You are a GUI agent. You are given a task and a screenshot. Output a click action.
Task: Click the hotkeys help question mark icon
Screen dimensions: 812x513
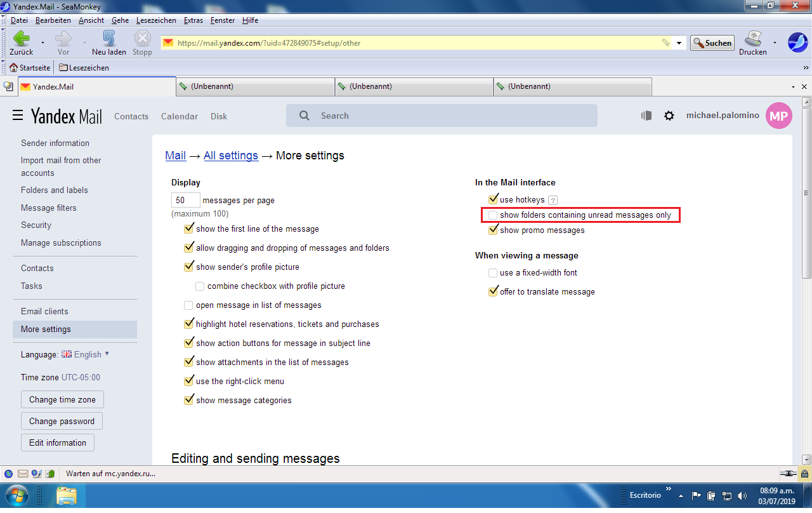coord(553,200)
